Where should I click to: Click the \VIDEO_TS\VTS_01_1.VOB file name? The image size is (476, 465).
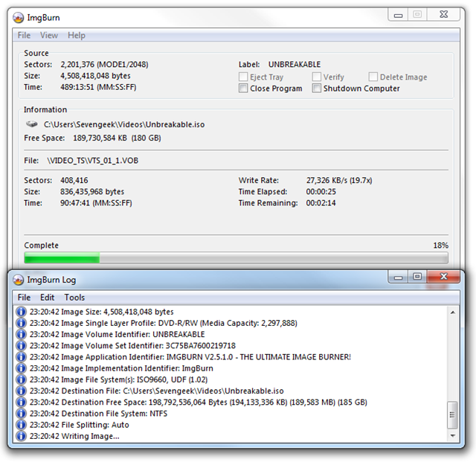92,161
